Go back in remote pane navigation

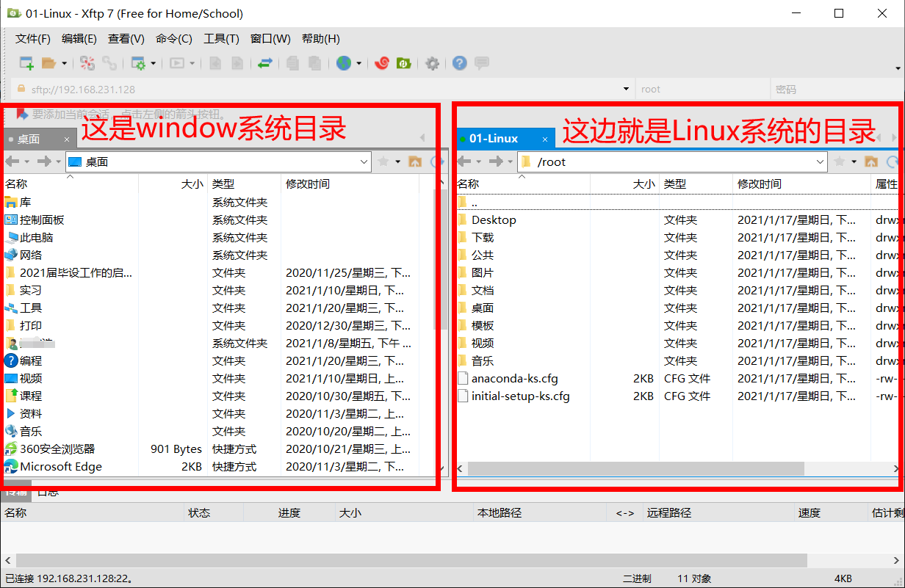point(464,161)
